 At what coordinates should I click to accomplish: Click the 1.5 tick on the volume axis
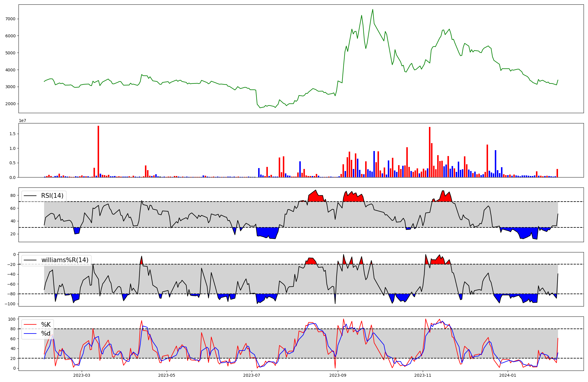[x=13, y=134]
